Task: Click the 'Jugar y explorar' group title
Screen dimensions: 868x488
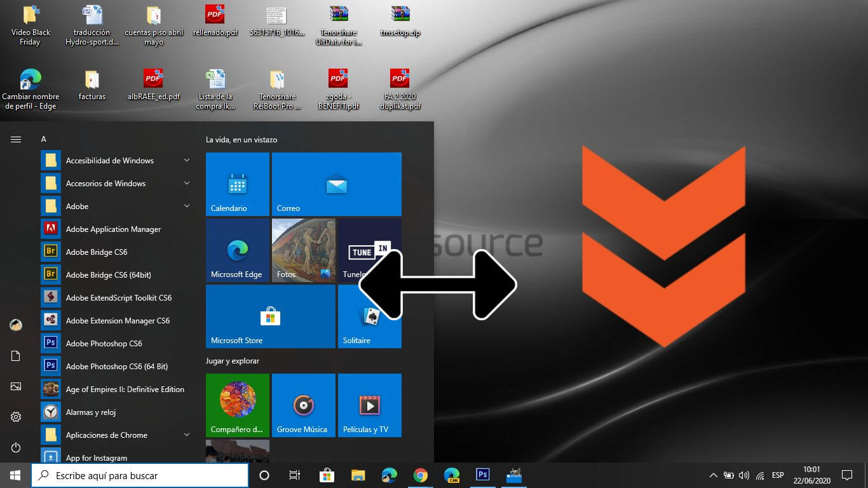Action: coord(233,361)
